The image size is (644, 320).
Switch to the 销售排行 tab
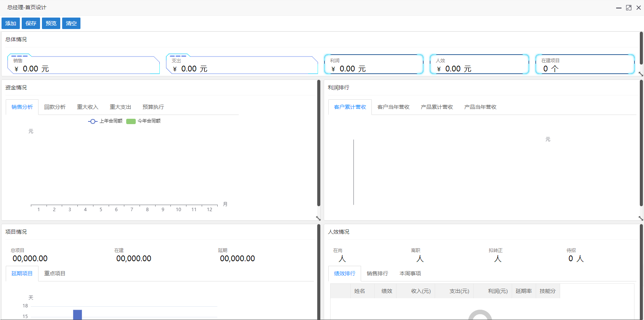pyautogui.click(x=377, y=273)
